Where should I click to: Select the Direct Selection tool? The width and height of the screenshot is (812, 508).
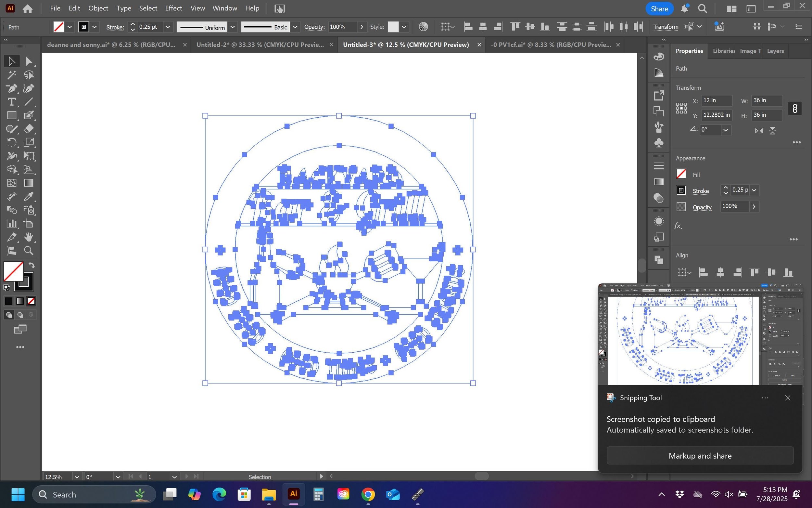pos(29,61)
